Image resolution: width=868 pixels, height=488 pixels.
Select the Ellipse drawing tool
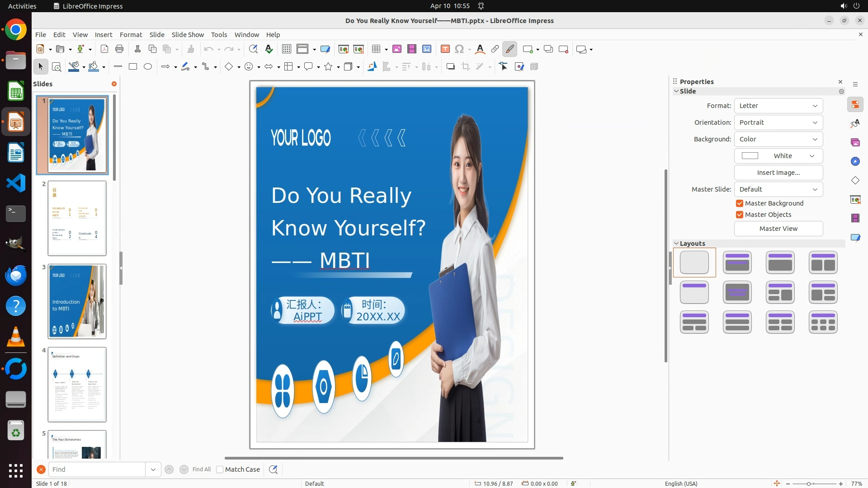tap(148, 67)
